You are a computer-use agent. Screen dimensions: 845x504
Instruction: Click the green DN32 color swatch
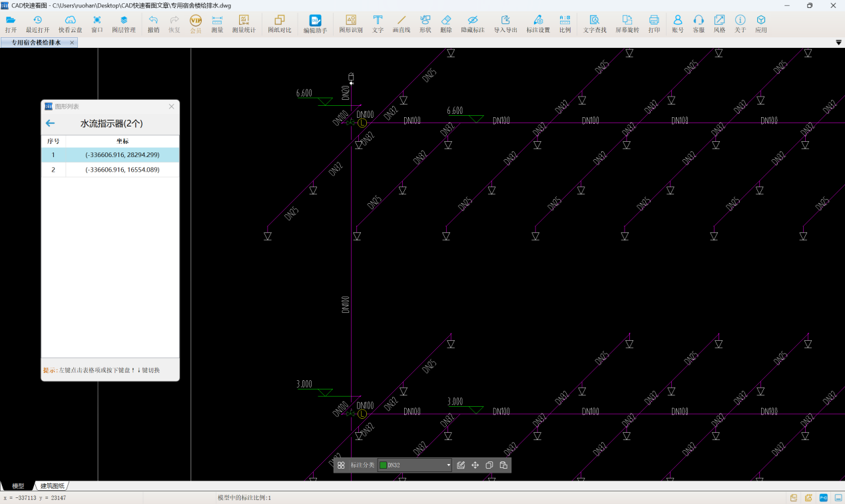383,465
